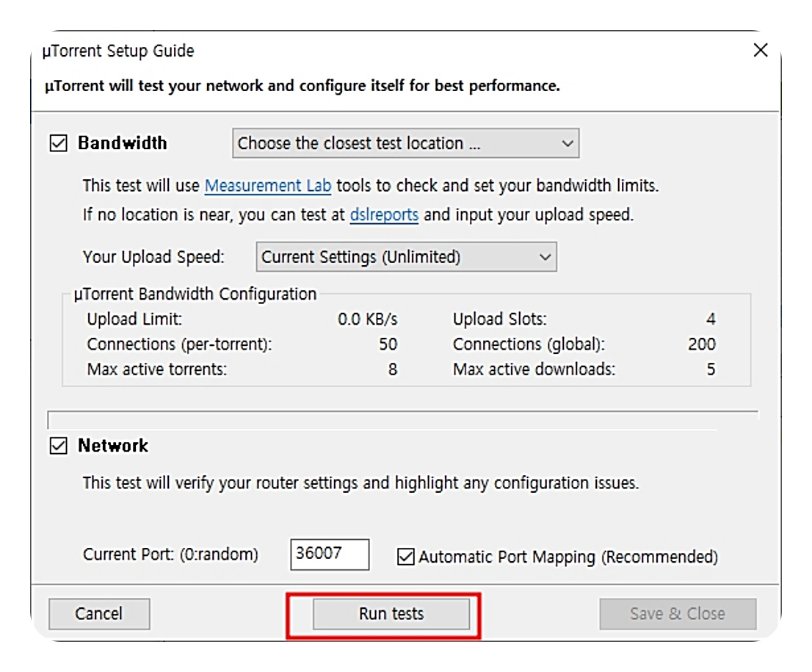The image size is (812, 672).
Task: Open the closest test location dropdown
Action: [405, 143]
